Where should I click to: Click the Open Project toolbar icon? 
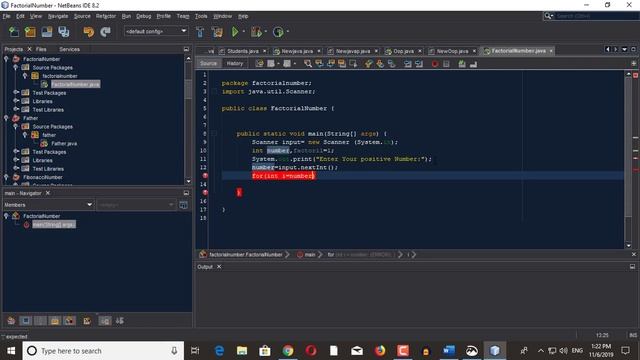(47, 31)
